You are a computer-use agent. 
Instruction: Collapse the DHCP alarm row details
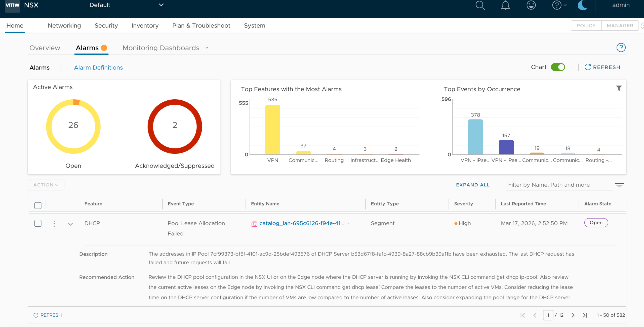click(x=70, y=224)
